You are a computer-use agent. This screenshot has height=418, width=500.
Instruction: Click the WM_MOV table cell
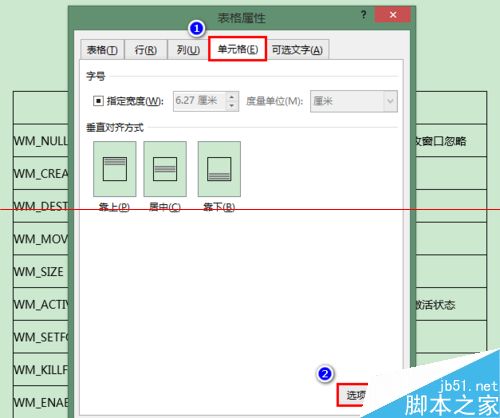pos(41,239)
